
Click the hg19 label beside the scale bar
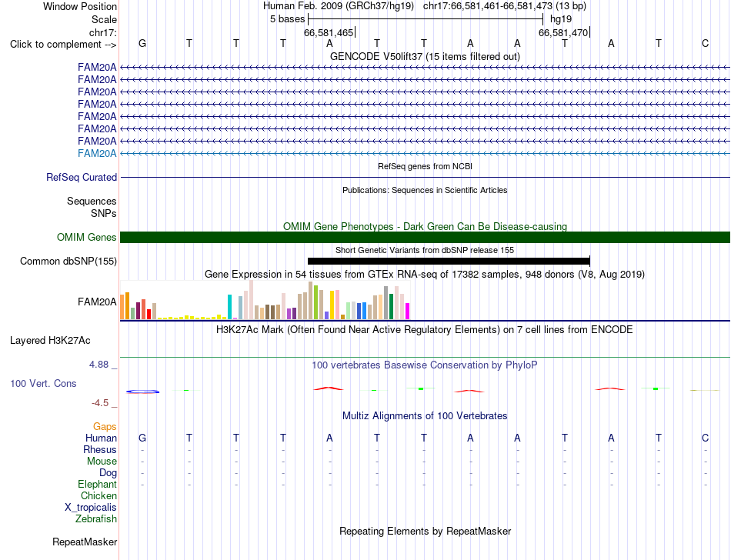pos(561,19)
